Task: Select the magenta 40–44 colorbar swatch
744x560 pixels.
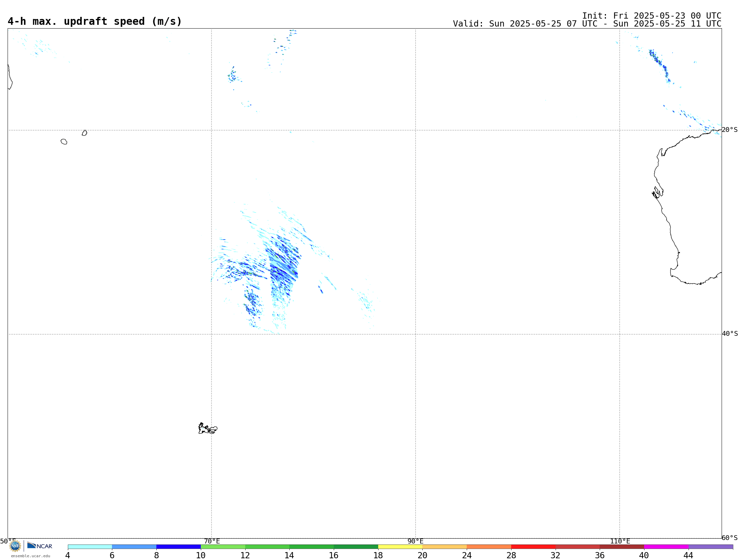Action: tap(666, 547)
